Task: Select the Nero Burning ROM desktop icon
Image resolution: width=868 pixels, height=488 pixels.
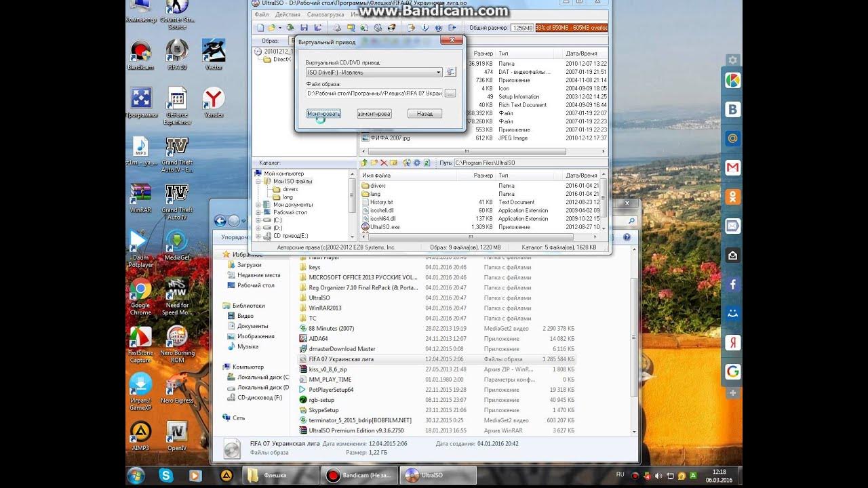Action: point(177,344)
